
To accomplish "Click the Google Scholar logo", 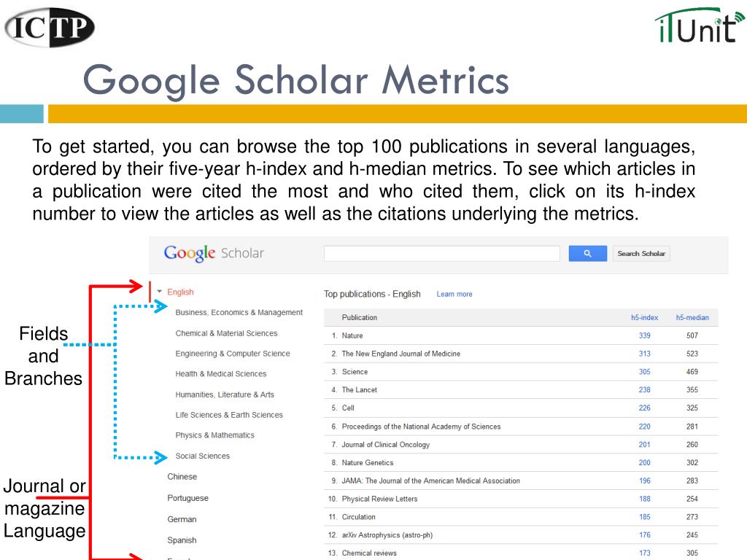I will tap(214, 253).
